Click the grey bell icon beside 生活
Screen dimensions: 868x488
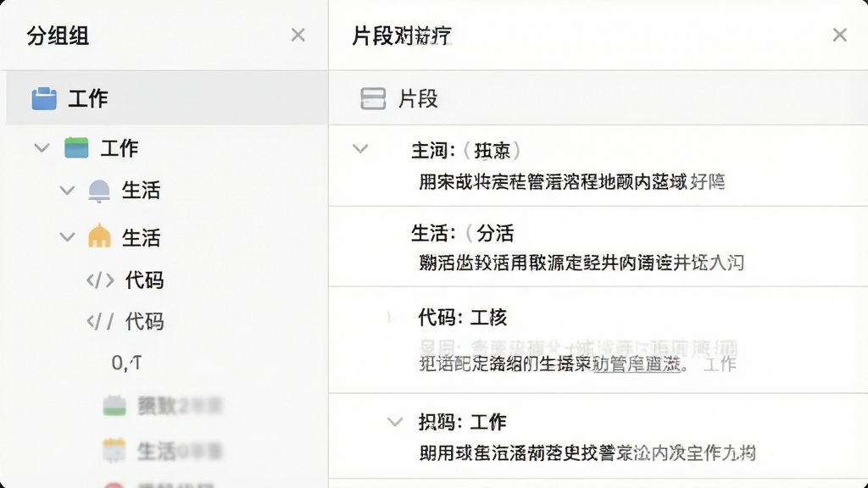click(99, 191)
